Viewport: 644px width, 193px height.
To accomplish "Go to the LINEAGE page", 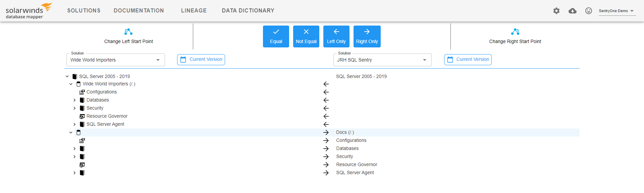I will [194, 11].
